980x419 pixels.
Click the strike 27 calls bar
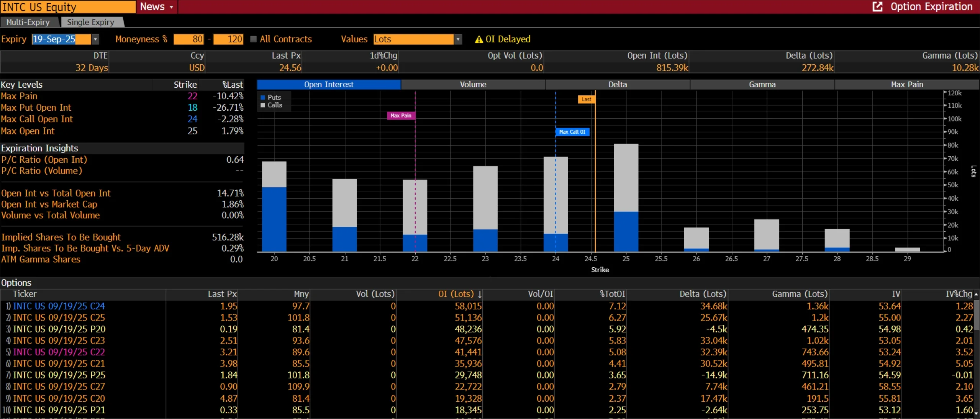767,234
